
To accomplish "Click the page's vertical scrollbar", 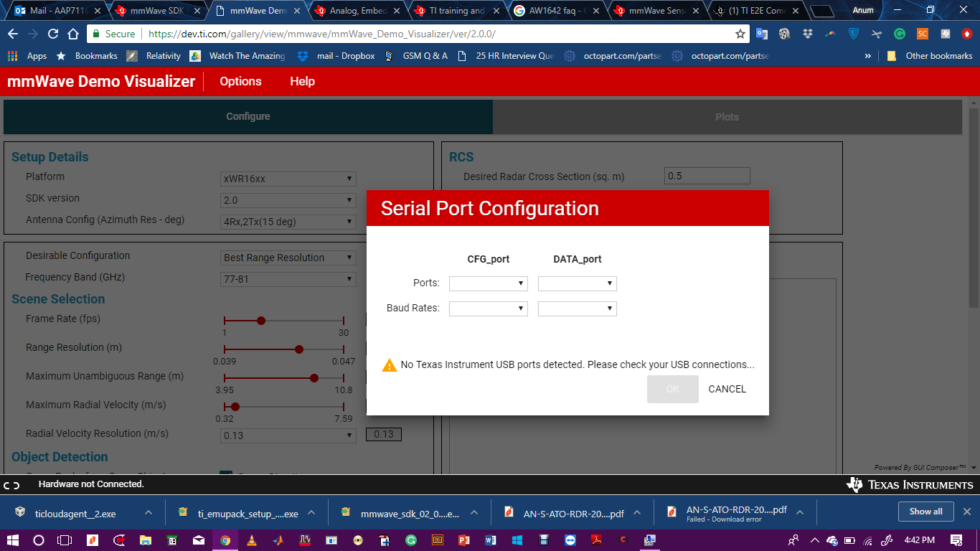I will 974,208.
